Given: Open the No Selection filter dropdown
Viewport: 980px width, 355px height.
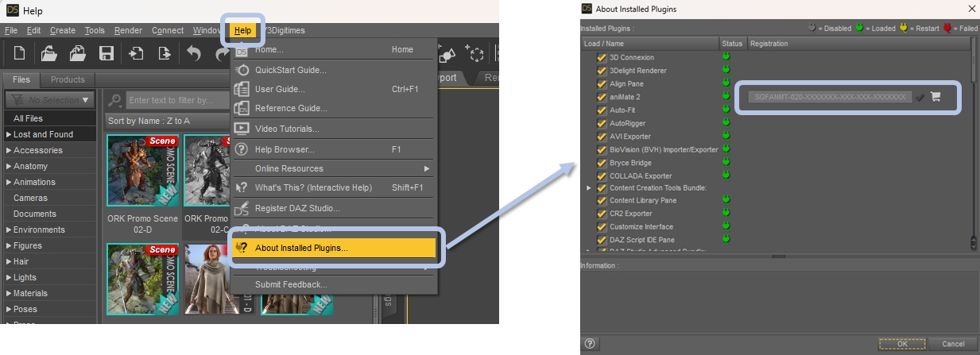Looking at the screenshot, I should click(50, 100).
